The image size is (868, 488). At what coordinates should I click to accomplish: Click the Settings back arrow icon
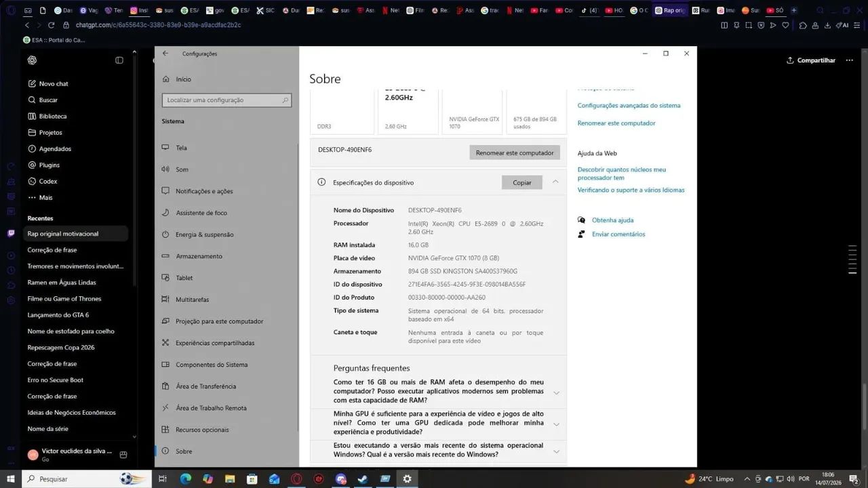coord(165,54)
